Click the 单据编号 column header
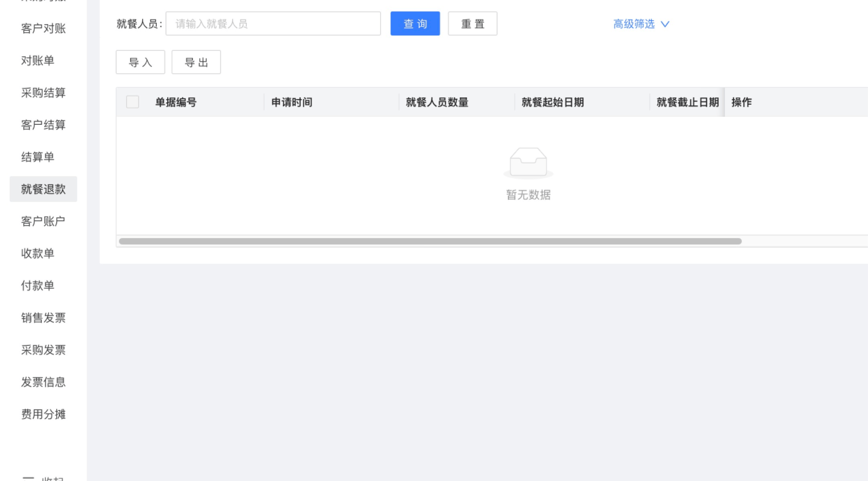 (x=176, y=102)
